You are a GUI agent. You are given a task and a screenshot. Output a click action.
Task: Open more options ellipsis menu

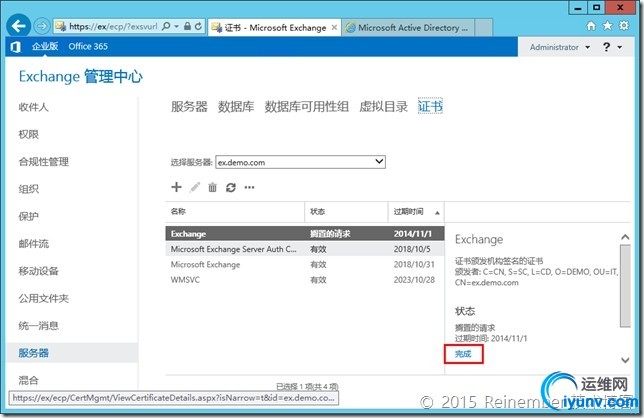249,188
